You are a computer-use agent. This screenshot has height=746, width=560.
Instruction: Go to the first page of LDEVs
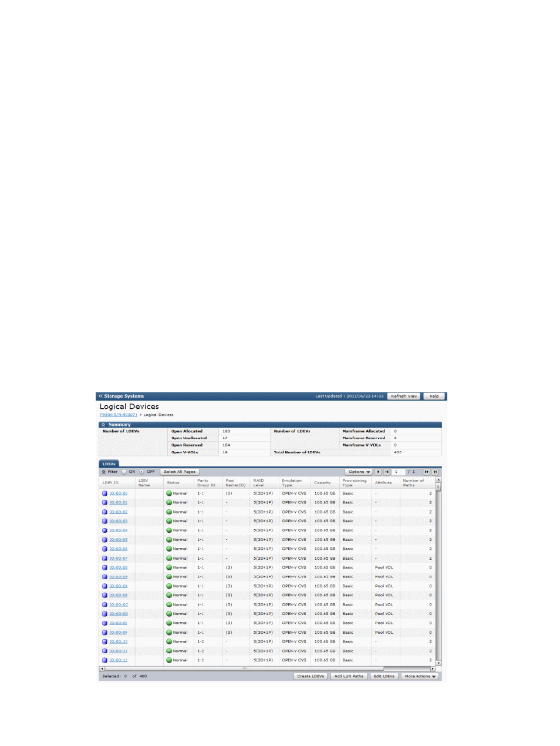point(378,472)
